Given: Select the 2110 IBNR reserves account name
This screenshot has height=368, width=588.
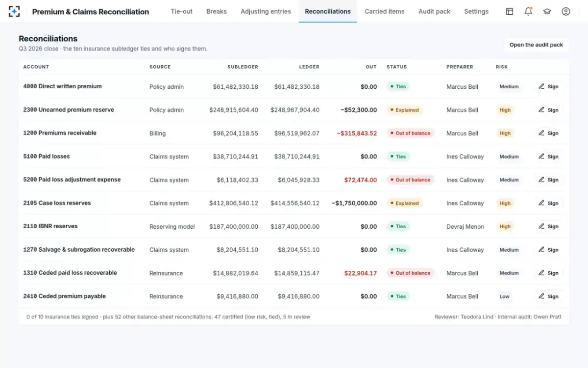Looking at the screenshot, I should point(50,226).
